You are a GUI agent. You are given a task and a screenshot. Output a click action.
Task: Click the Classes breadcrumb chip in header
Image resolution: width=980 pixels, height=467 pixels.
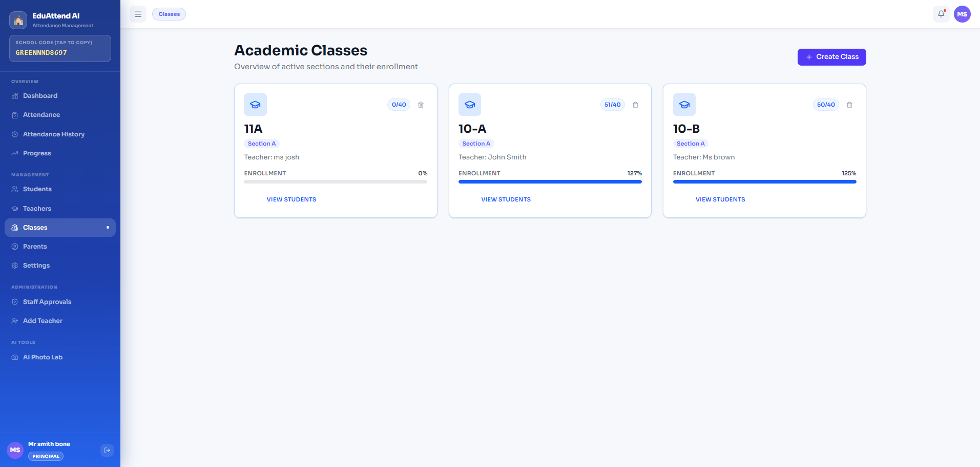[169, 14]
